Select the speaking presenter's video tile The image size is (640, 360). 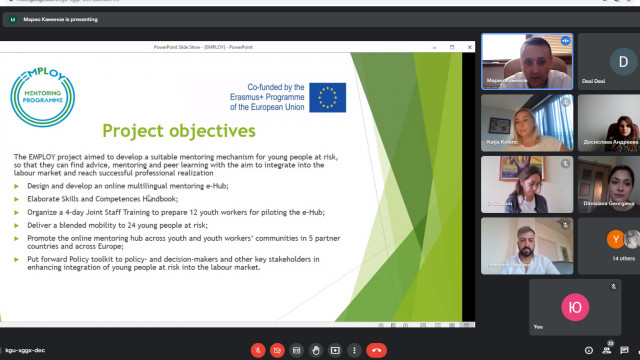click(527, 62)
